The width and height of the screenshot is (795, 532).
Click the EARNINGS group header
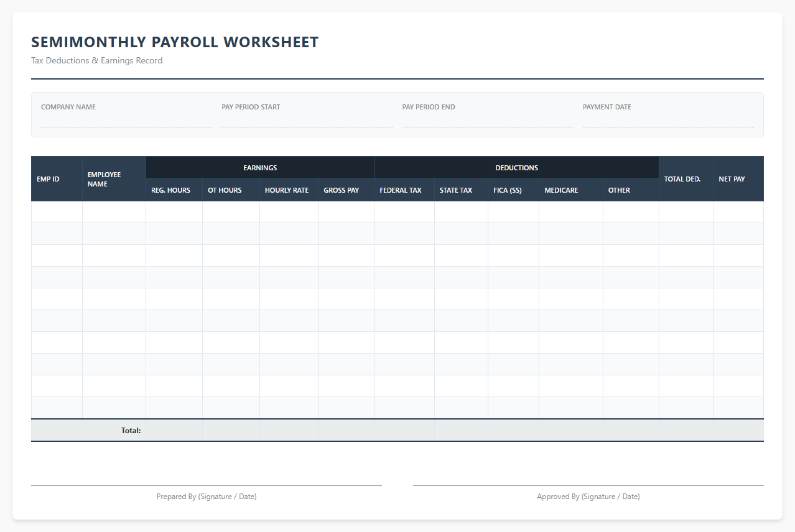pos(260,168)
